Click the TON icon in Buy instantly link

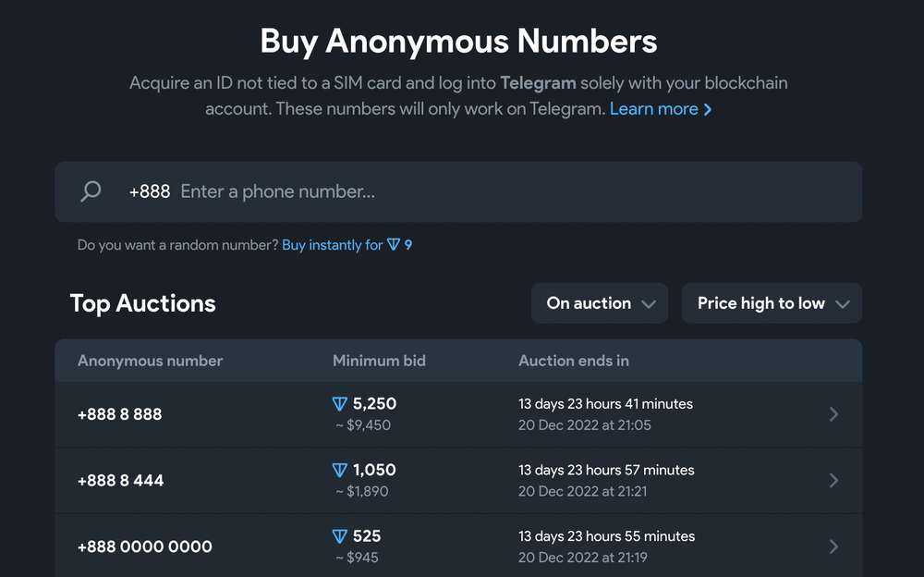tap(394, 245)
